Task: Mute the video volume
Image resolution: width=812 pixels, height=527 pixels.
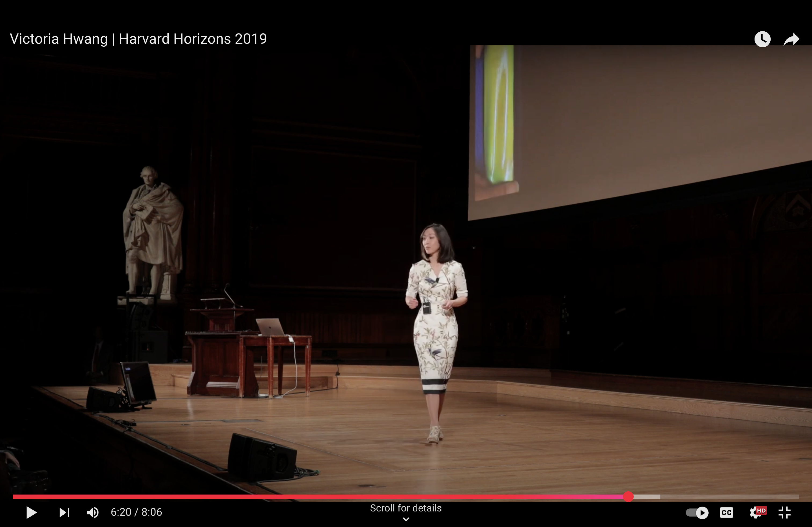Action: 93,512
